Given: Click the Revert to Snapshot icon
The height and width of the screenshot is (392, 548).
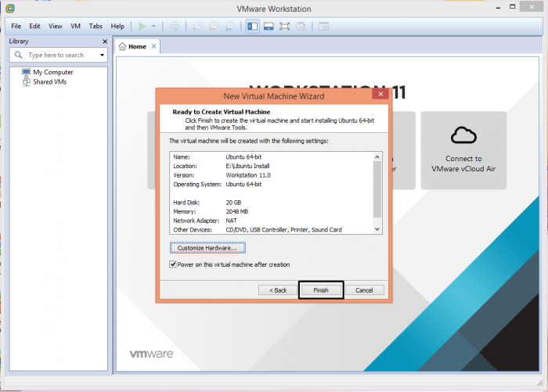Looking at the screenshot, I should tap(213, 26).
